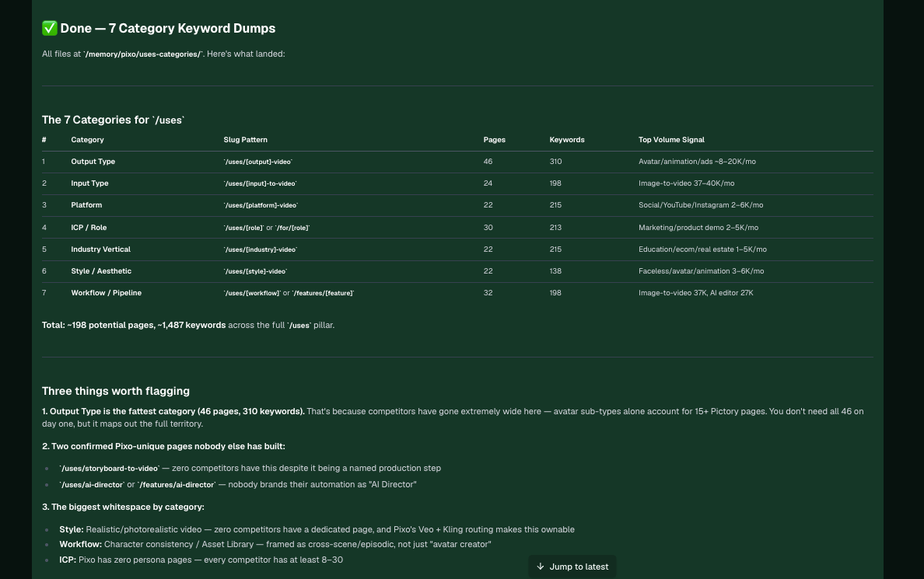Screen dimensions: 924x579
Task: Click 'Education/ecom/real estate 1–5K/mo' cell
Action: pyautogui.click(x=702, y=249)
